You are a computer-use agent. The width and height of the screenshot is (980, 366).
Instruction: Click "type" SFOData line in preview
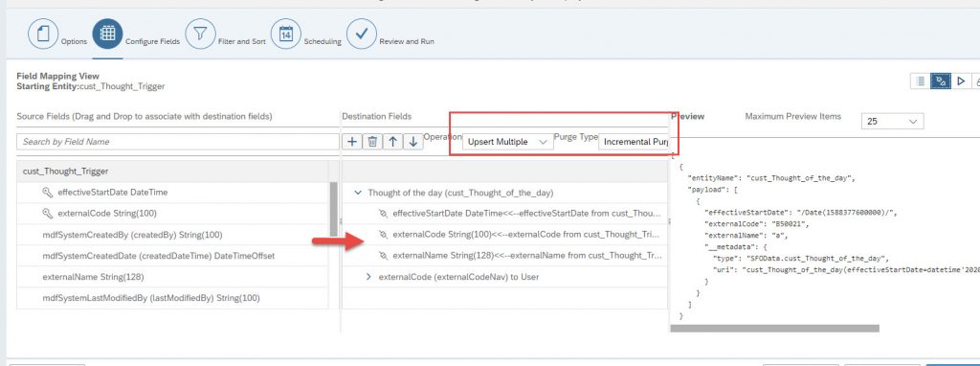pos(801,258)
